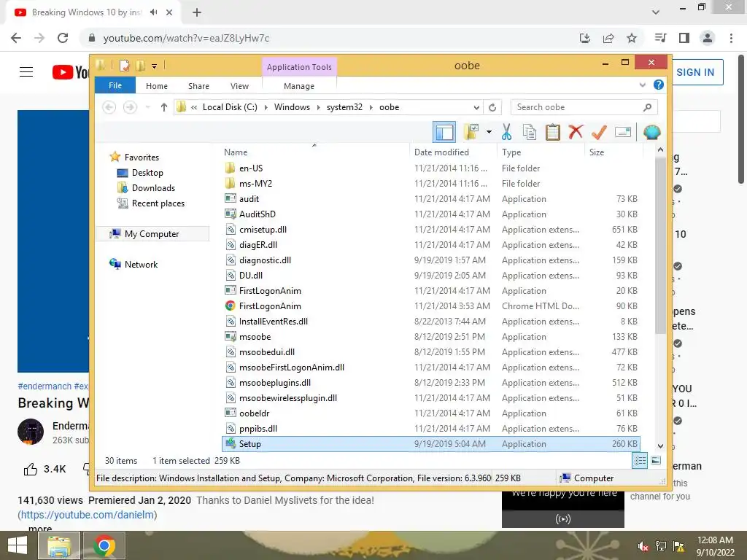Bookmark this page with the star icon
This screenshot has height=560, width=747.
tap(632, 38)
